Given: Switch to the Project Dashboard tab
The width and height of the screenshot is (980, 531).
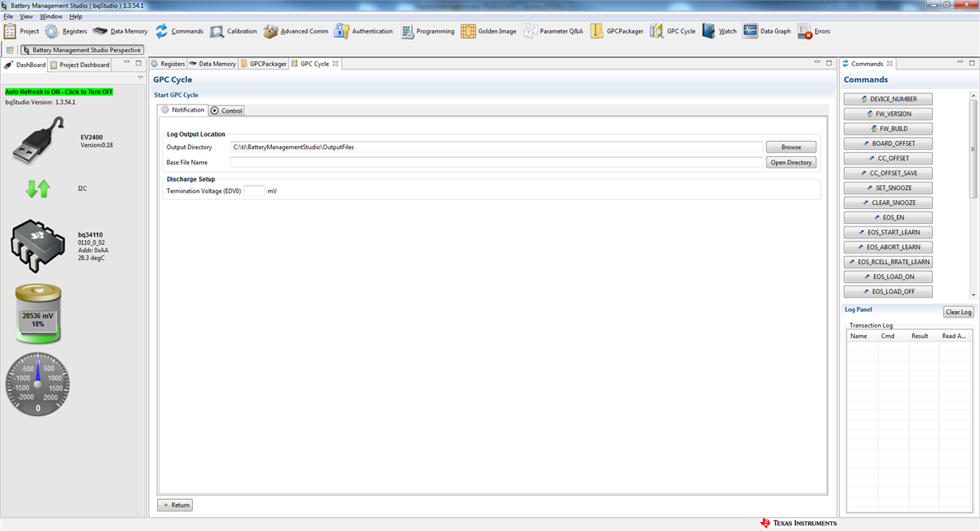Looking at the screenshot, I should 80,65.
